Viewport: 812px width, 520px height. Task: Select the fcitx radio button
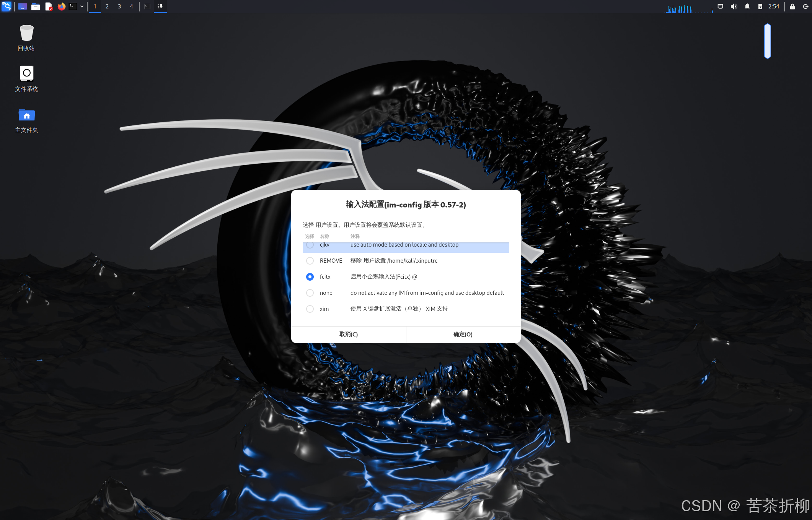310,277
